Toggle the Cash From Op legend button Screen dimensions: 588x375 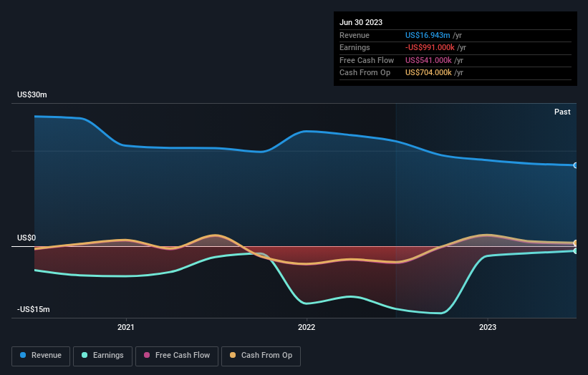point(261,356)
